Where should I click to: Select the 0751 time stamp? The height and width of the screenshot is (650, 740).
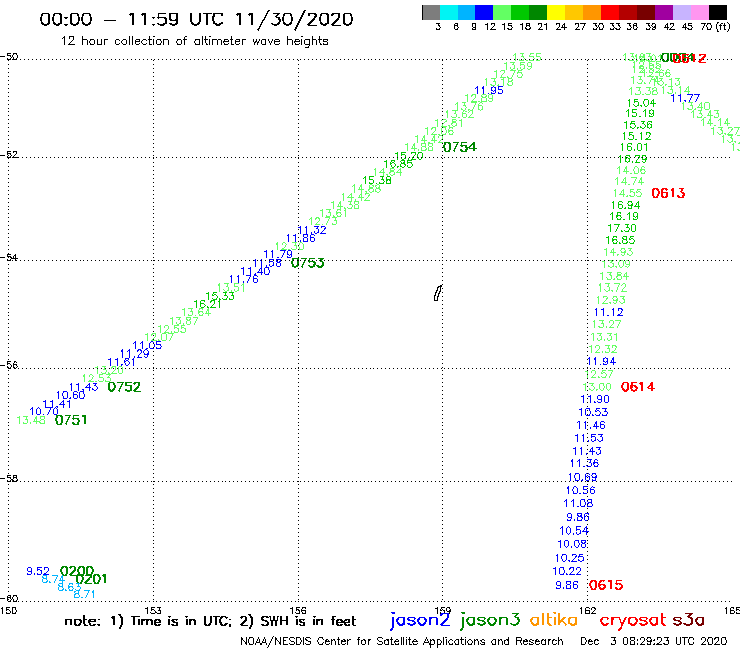71,420
